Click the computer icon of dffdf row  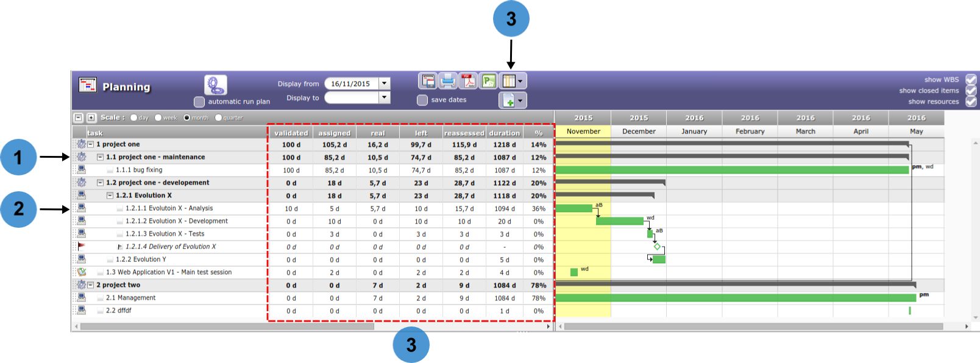click(x=81, y=311)
